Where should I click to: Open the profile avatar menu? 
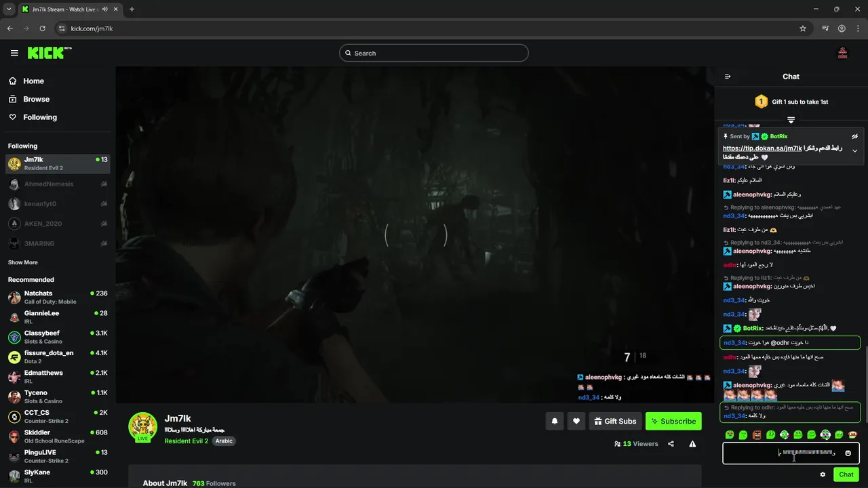coord(843,53)
